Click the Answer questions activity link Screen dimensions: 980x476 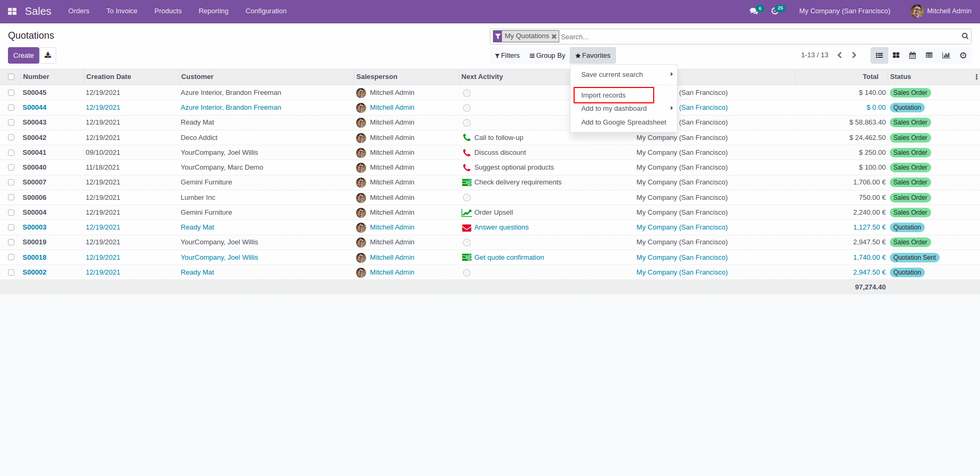pyautogui.click(x=501, y=227)
